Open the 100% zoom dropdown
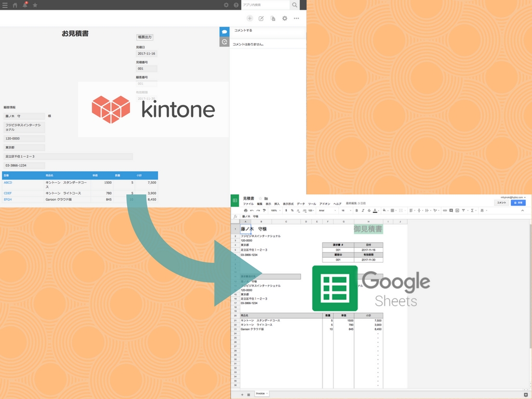 [275, 210]
